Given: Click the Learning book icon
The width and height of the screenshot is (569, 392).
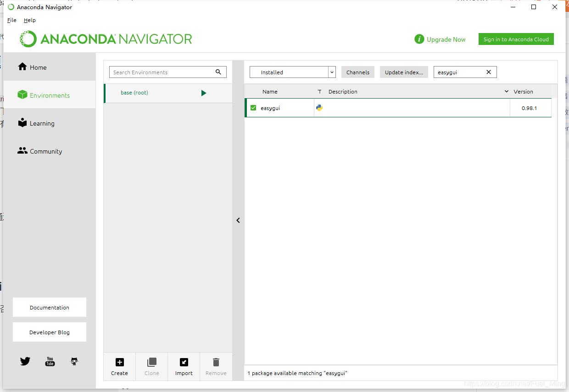Looking at the screenshot, I should point(22,122).
